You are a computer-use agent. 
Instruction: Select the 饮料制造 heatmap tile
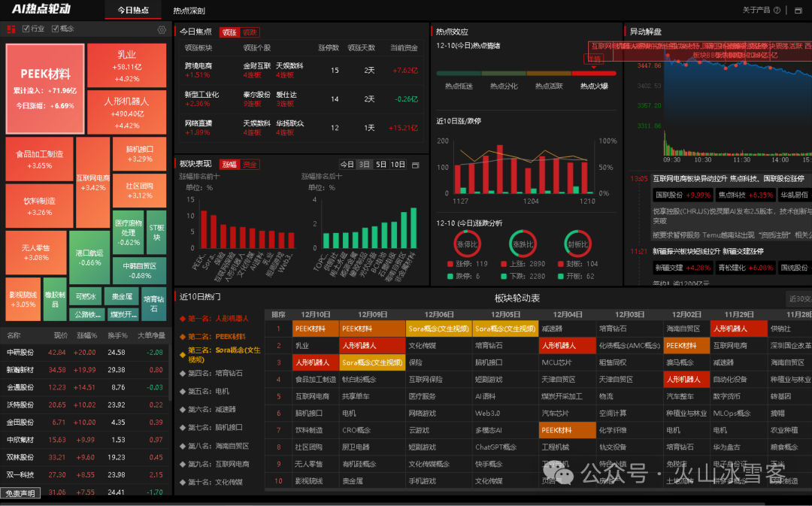(39, 206)
